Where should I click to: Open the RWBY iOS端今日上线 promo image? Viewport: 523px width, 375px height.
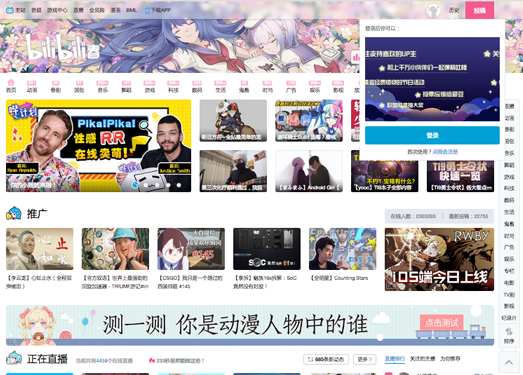click(x=439, y=259)
